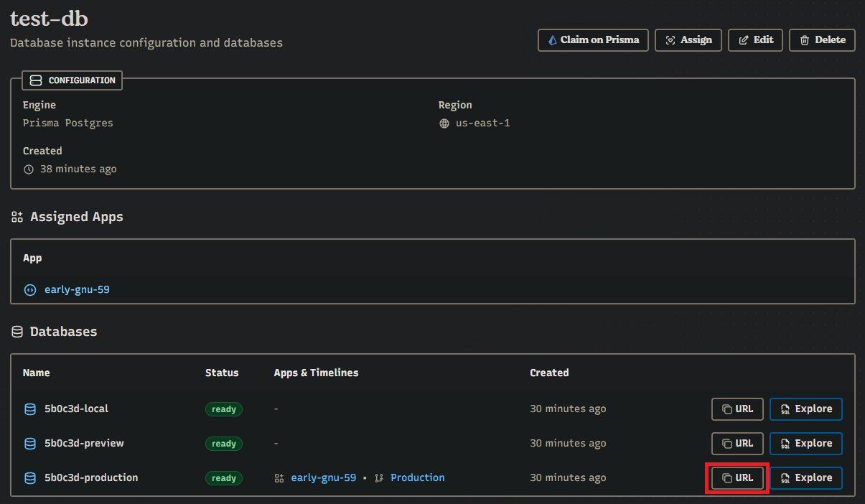
Task: Click the Edit button
Action: click(755, 40)
